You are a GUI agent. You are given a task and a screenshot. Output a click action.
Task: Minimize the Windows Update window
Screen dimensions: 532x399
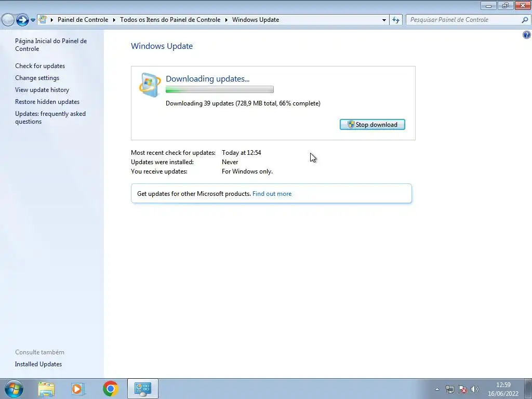coord(488,5)
